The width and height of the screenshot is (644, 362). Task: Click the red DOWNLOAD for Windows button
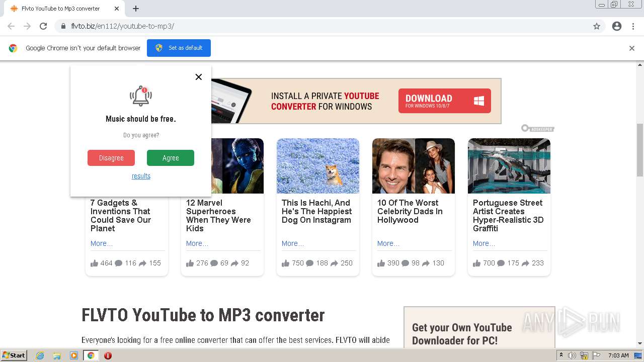444,101
